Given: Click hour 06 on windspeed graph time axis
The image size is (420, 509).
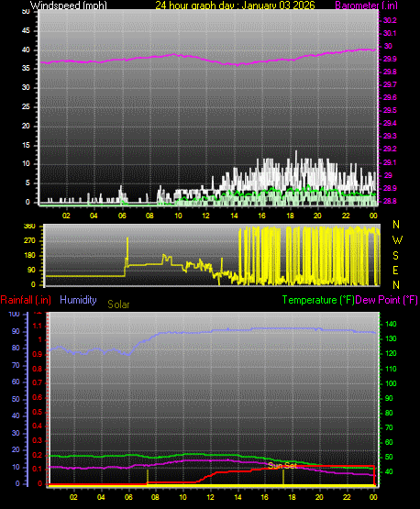Looking at the screenshot, I should click(122, 216).
